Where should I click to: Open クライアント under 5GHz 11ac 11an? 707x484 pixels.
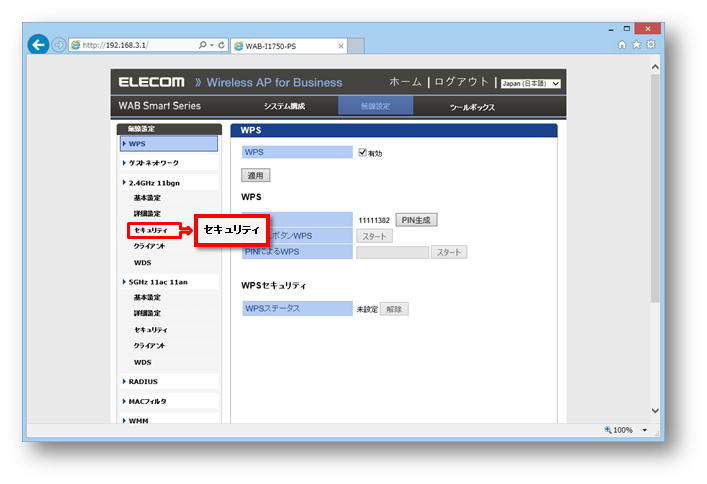point(149,346)
